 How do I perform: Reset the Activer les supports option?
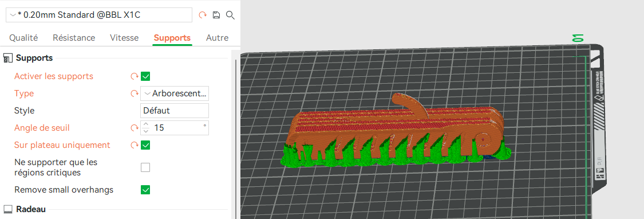(135, 77)
